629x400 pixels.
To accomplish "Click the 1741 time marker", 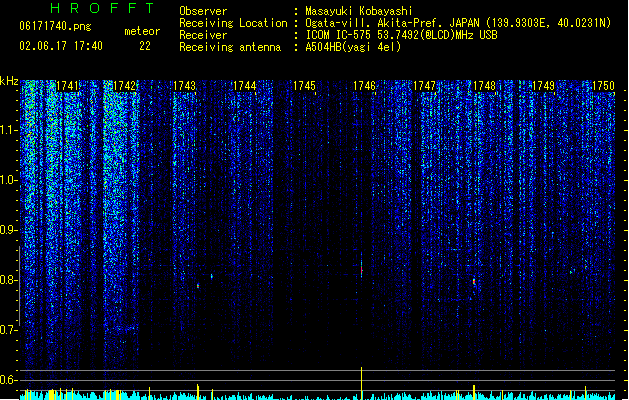I will 67,86.
